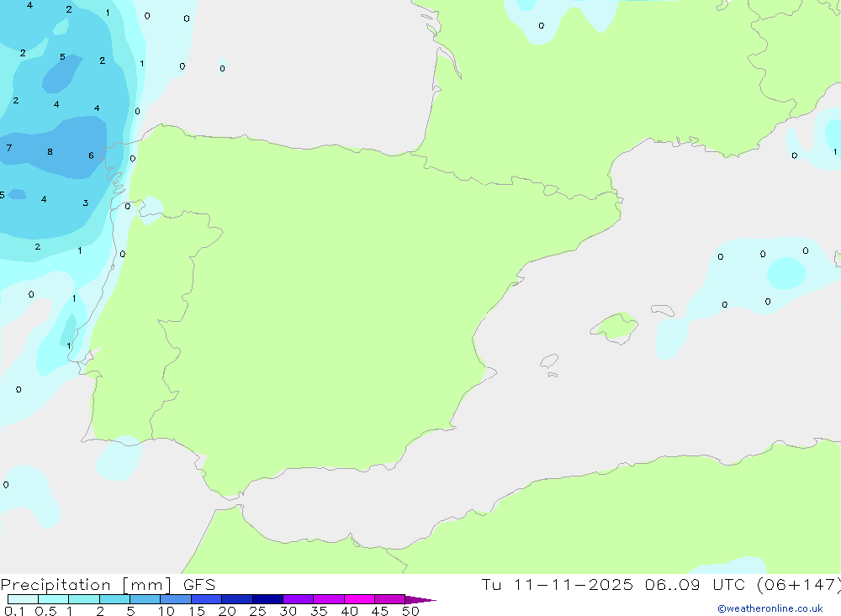Select the 40–45 mm magenta legend swatch
841x616 pixels.
359,599
